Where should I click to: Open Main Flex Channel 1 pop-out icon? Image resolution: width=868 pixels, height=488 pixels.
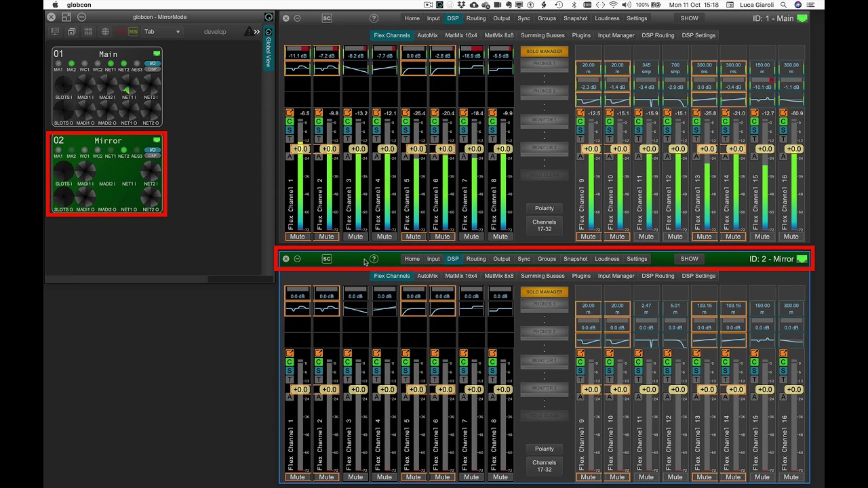coord(290,113)
